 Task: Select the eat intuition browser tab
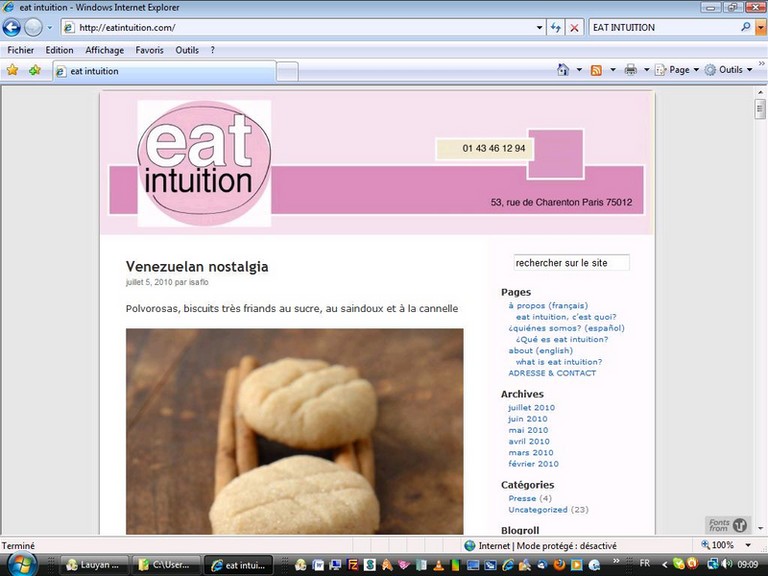(164, 71)
